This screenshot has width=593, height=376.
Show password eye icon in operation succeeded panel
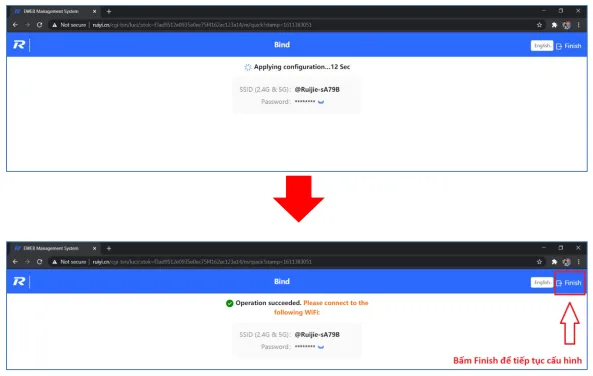pos(321,347)
